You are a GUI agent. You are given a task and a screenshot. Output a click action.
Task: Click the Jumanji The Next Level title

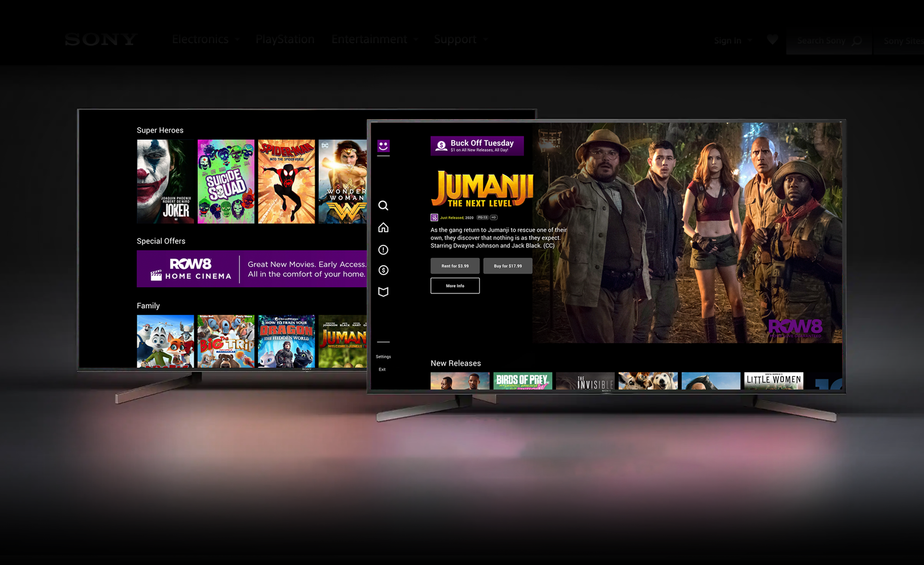click(482, 189)
